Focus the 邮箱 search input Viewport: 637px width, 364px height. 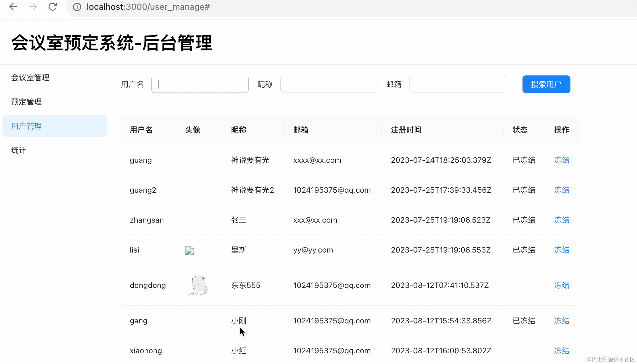pos(457,84)
